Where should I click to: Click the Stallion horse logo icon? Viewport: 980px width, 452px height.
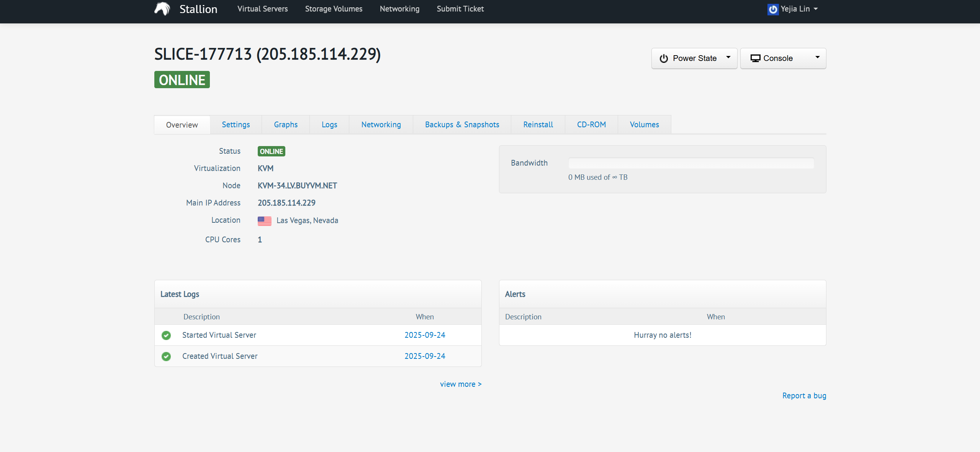(x=162, y=8)
